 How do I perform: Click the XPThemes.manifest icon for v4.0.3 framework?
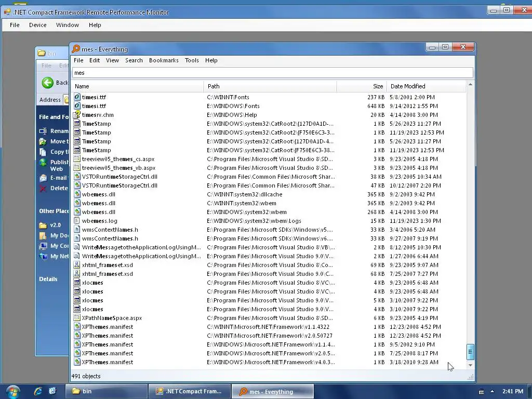(x=77, y=362)
